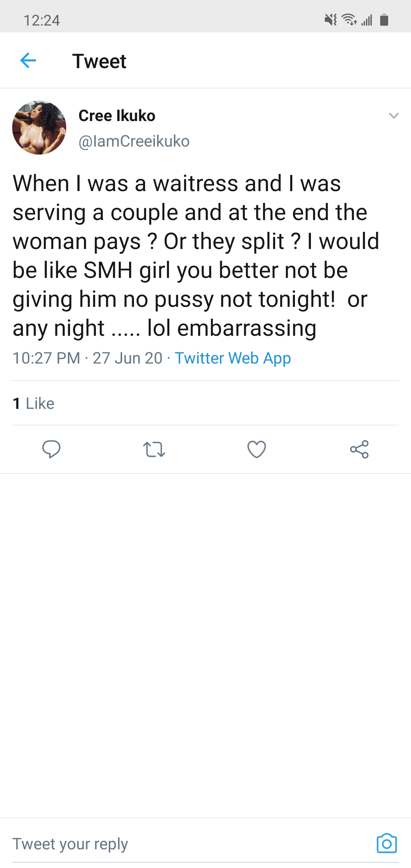Like the tweet with heart icon
Screen dimensions: 411x868
pos(256,449)
